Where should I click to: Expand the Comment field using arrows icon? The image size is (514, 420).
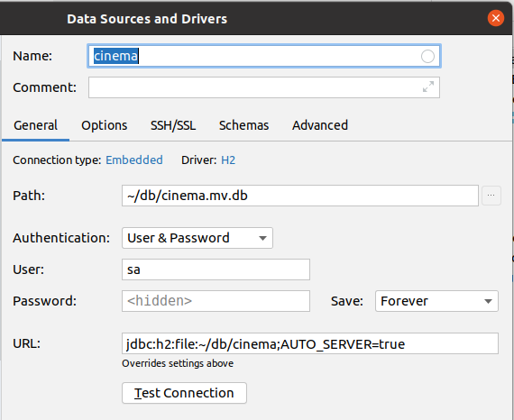point(428,87)
